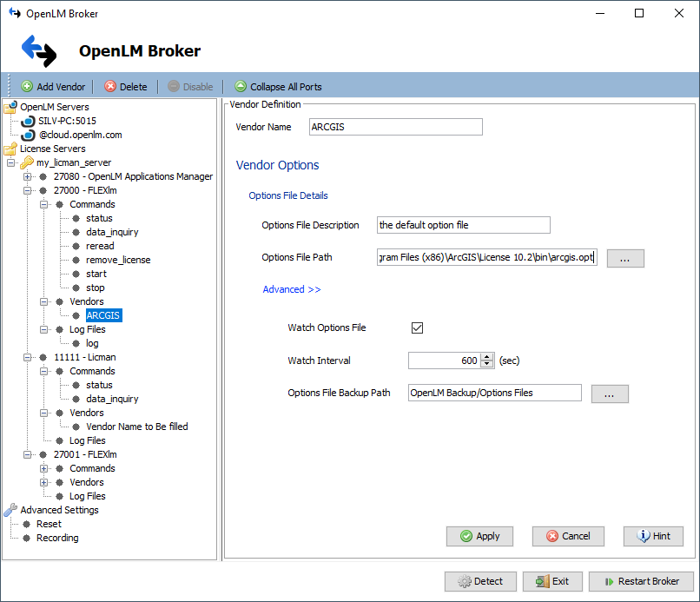This screenshot has height=602, width=700.
Task: Browse for the Options File Path
Action: click(x=625, y=258)
